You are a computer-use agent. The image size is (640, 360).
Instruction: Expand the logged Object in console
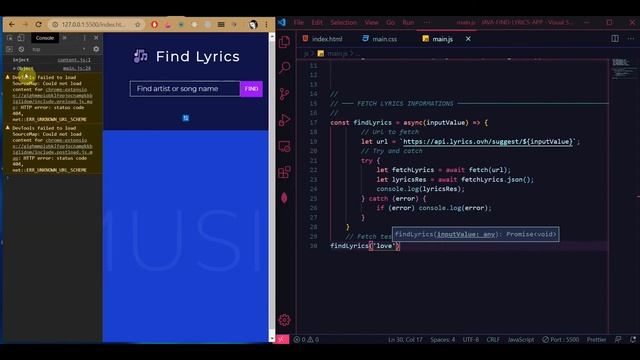15,69
